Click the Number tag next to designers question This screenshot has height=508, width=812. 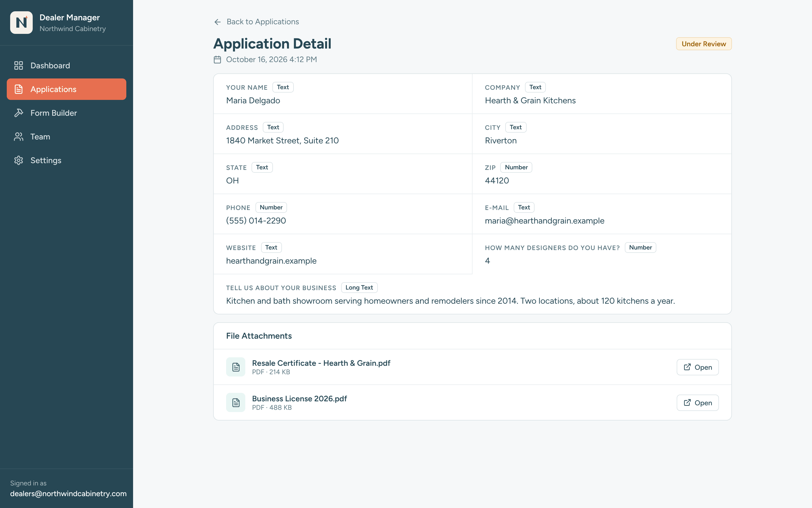click(x=640, y=248)
